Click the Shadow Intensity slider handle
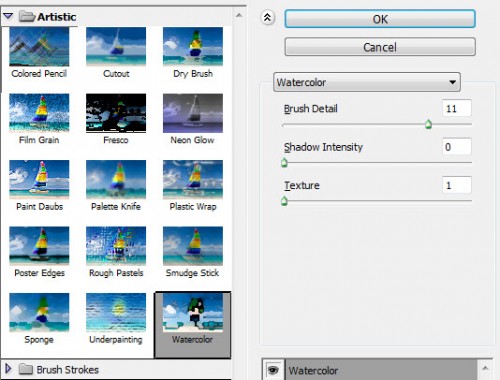The height and width of the screenshot is (380, 500). 284,163
